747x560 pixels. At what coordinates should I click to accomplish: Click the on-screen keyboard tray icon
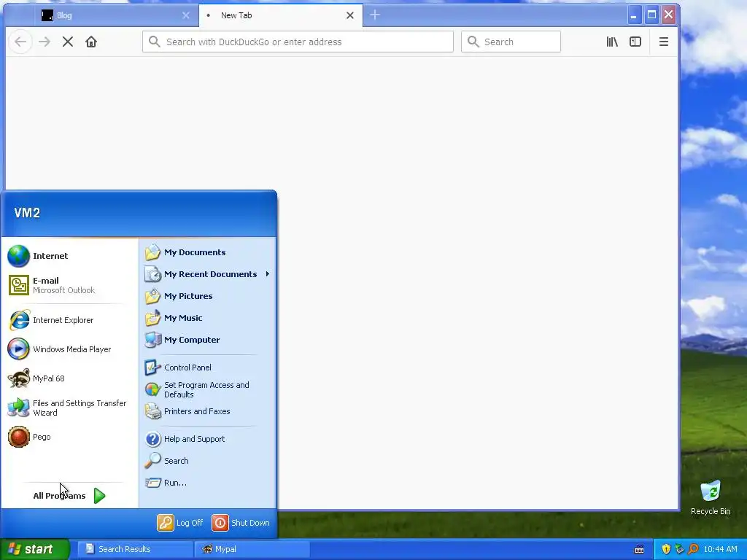(x=639, y=550)
